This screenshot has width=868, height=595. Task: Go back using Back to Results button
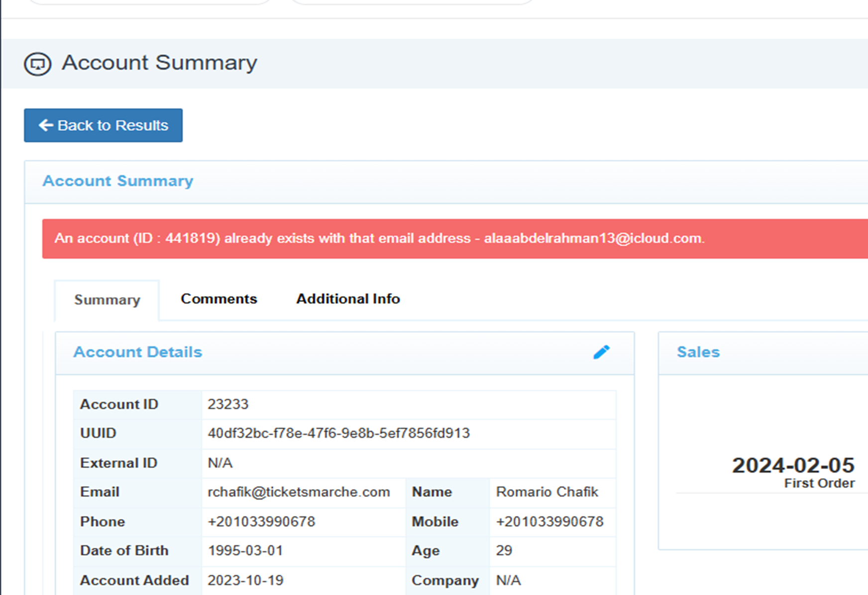(103, 125)
